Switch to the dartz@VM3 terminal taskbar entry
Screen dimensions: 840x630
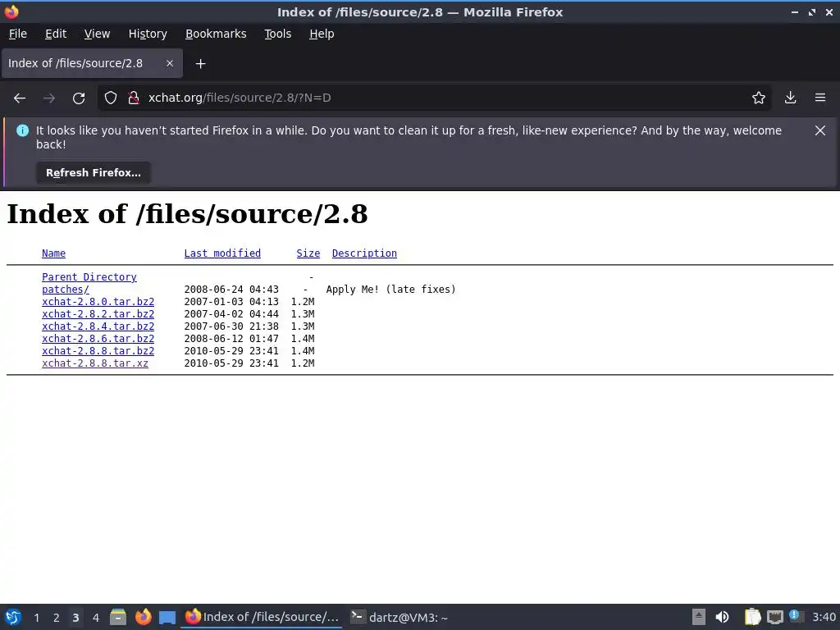(399, 617)
